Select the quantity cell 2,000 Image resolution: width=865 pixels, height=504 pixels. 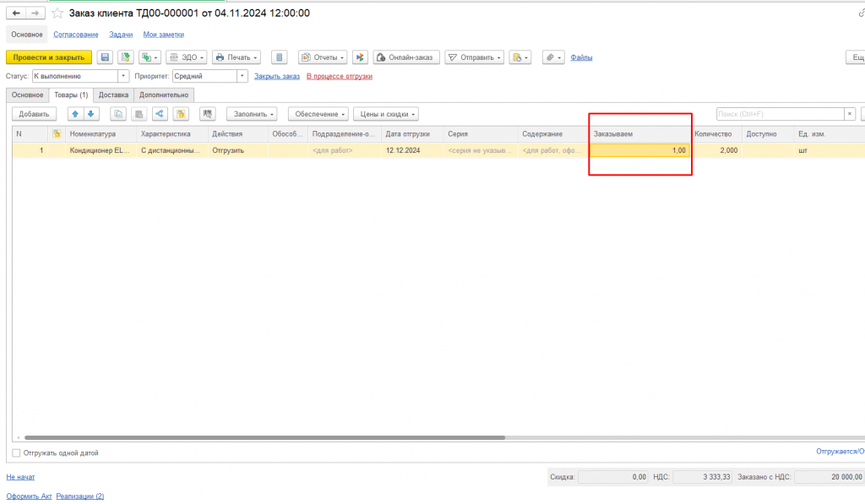[716, 150]
